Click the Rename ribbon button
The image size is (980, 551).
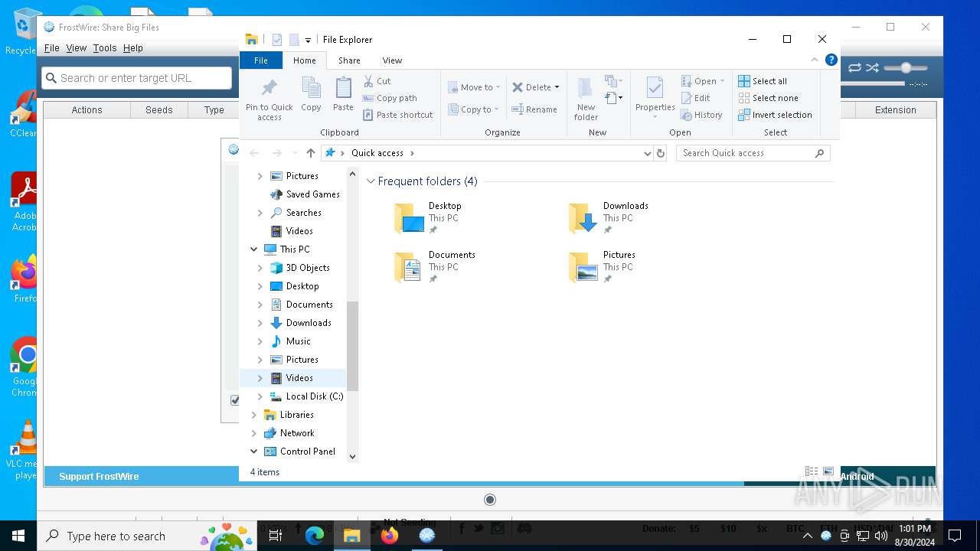(534, 109)
